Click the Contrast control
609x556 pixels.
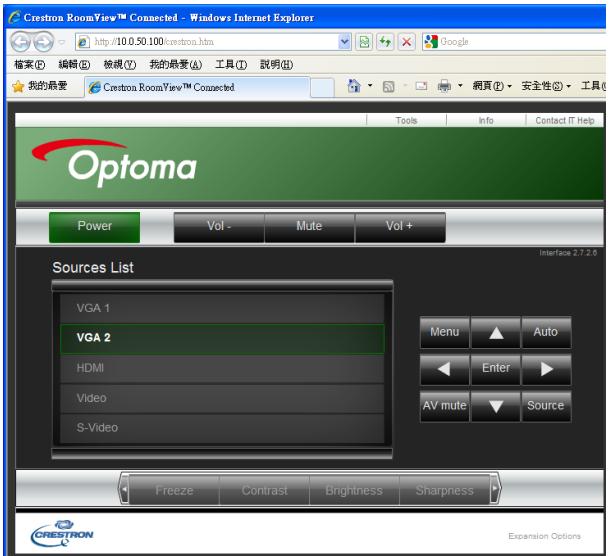pyautogui.click(x=264, y=490)
